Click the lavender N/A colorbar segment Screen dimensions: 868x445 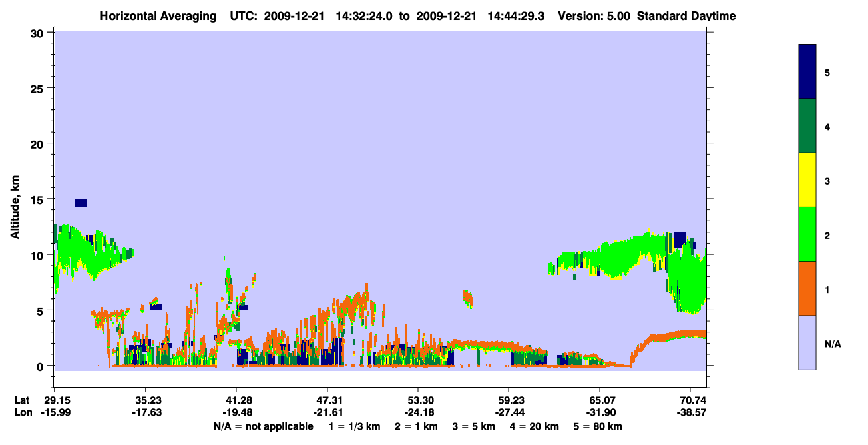tap(807, 342)
